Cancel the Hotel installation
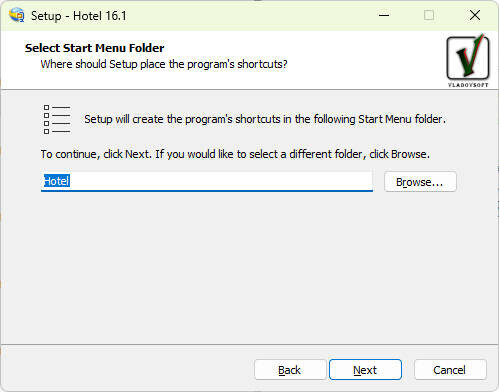The width and height of the screenshot is (499, 392). (x=450, y=370)
